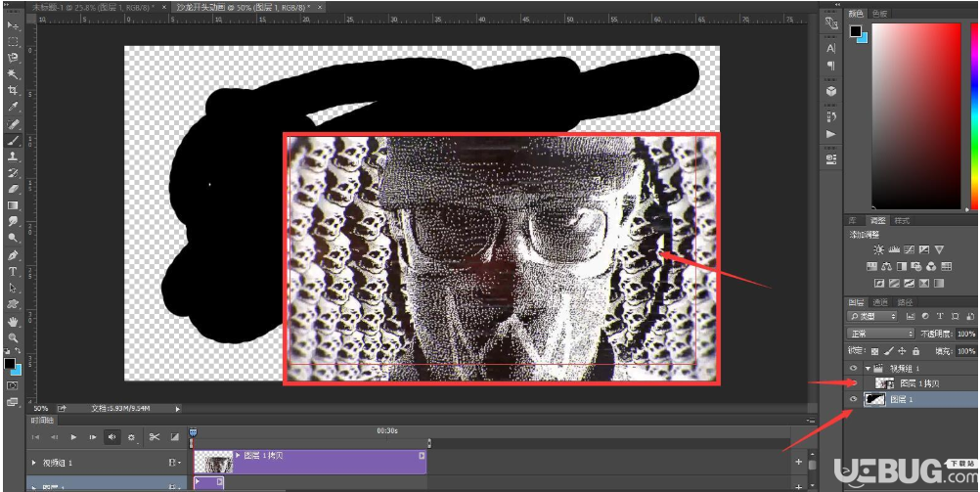Pick a color in the color field

916,116
